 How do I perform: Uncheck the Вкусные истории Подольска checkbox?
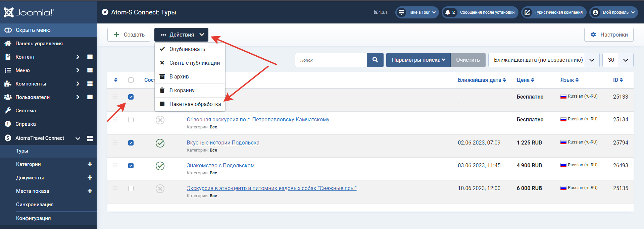[x=131, y=143]
